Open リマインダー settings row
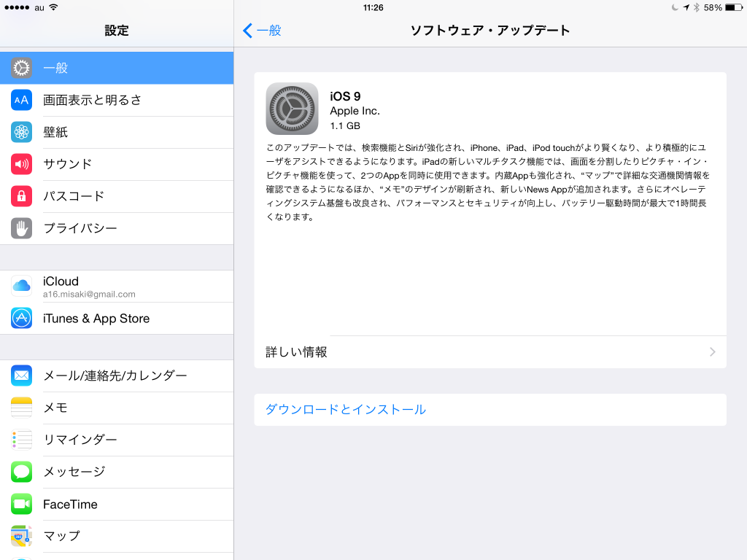Screen dimensions: 747x560 coord(117,440)
